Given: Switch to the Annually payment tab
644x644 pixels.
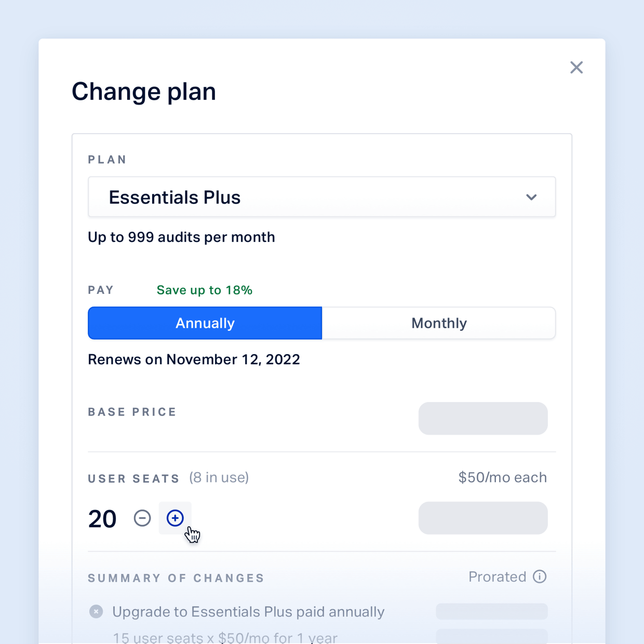Looking at the screenshot, I should pos(205,323).
